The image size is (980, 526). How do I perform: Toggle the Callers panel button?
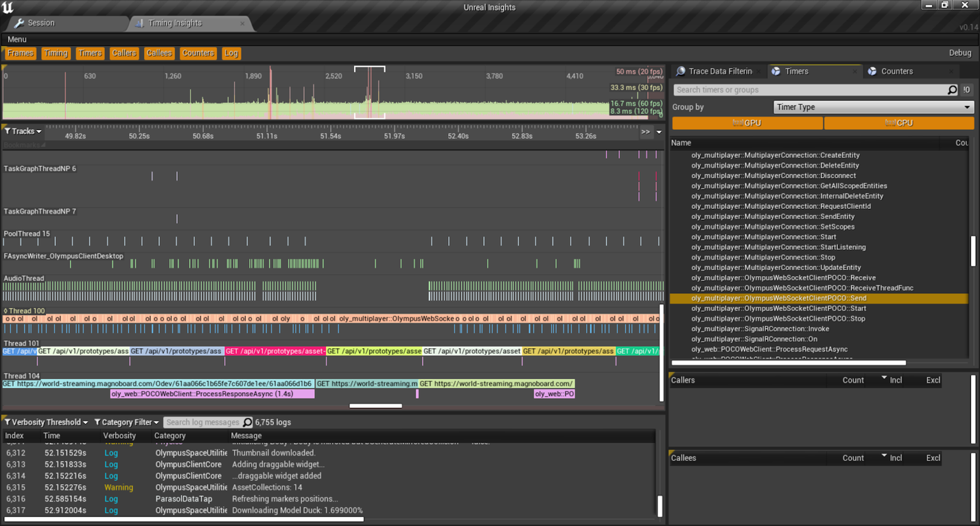pos(124,53)
